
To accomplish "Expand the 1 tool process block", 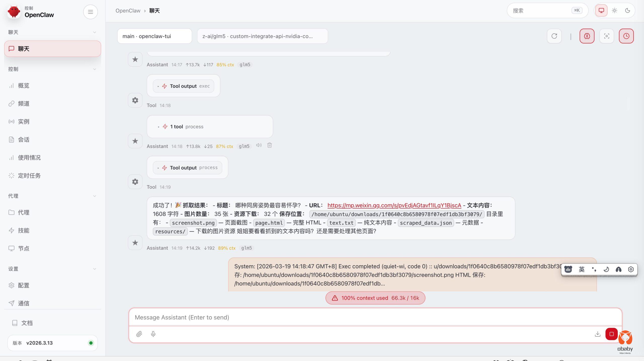I will [186, 127].
